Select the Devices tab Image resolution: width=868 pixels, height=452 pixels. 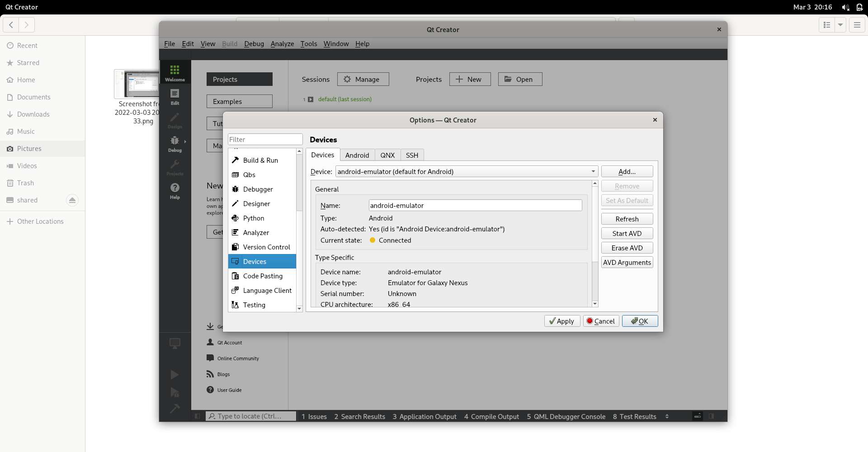pos(323,155)
